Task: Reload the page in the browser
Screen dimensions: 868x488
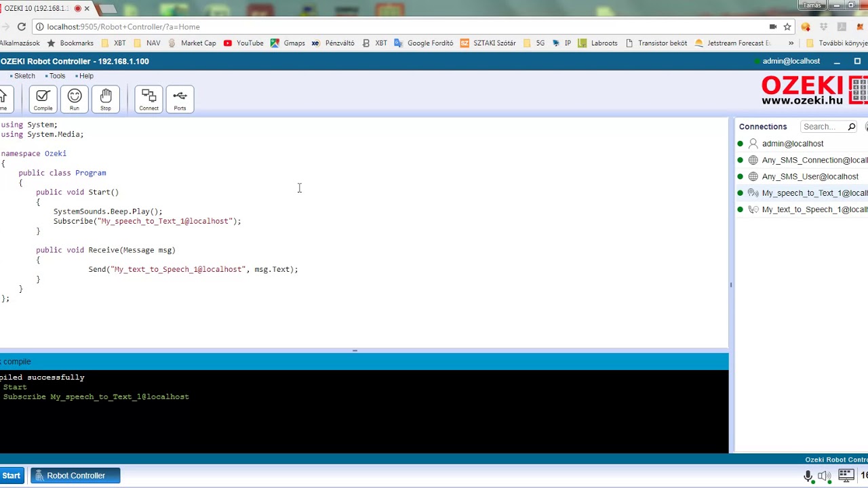Action: (21, 26)
